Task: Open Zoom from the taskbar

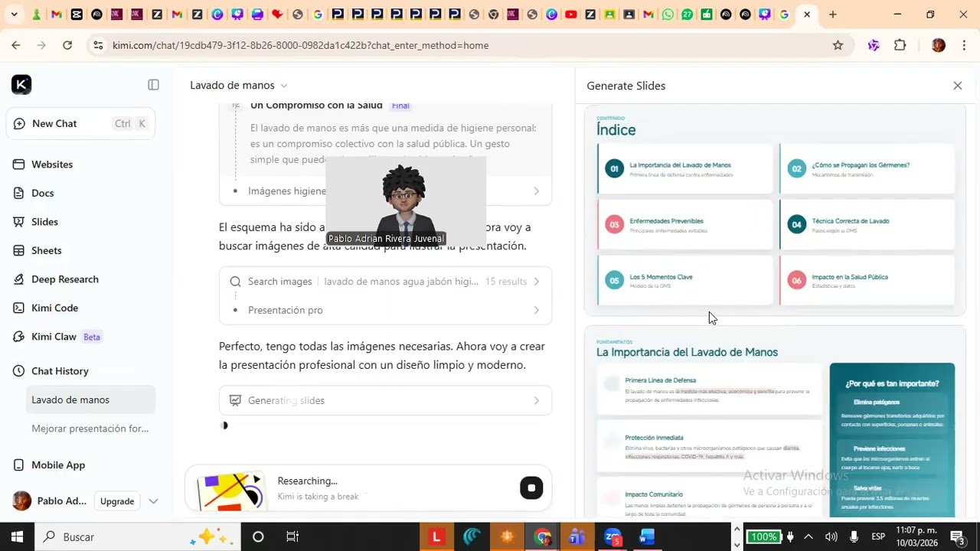Action: pyautogui.click(x=612, y=537)
